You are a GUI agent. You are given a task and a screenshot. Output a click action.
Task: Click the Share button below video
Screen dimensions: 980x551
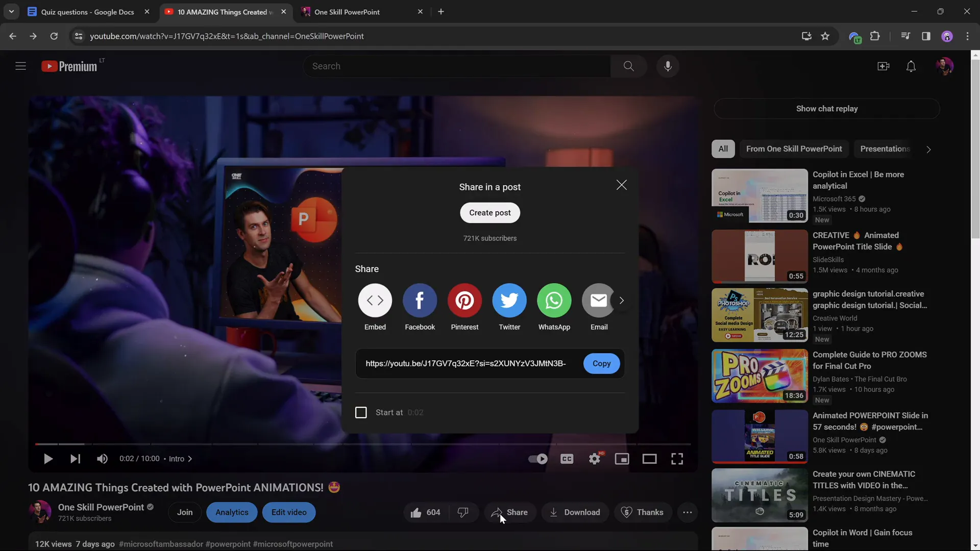tap(509, 512)
